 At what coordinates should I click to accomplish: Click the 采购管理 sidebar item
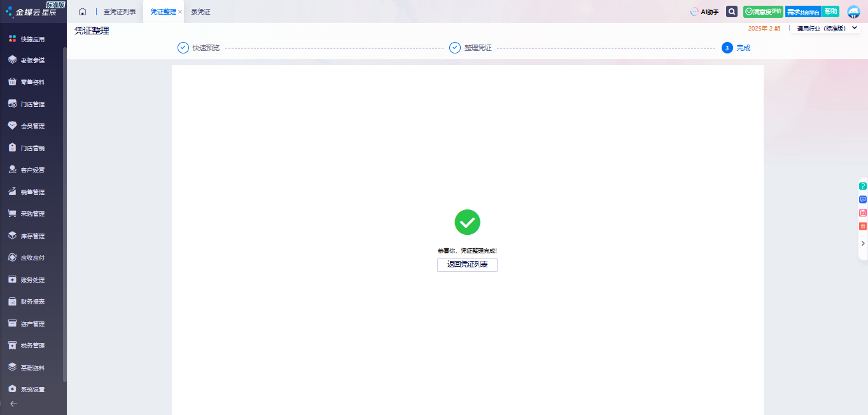coord(32,214)
